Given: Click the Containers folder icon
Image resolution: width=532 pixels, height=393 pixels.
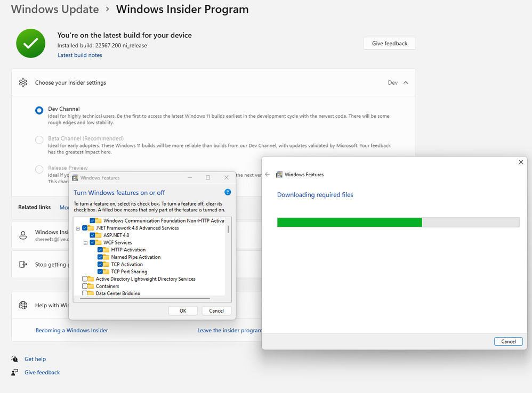Looking at the screenshot, I should pyautogui.click(x=91, y=286).
